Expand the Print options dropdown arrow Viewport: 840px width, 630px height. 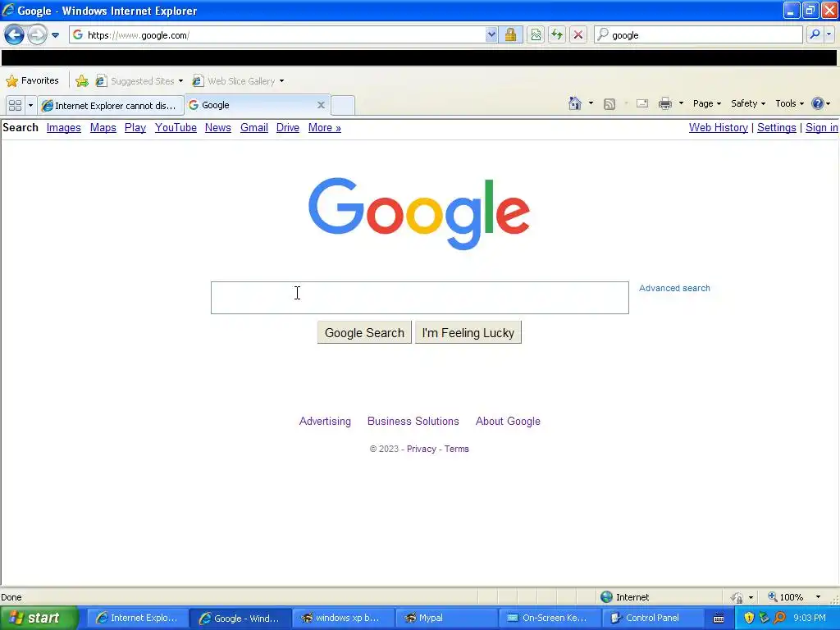[681, 103]
